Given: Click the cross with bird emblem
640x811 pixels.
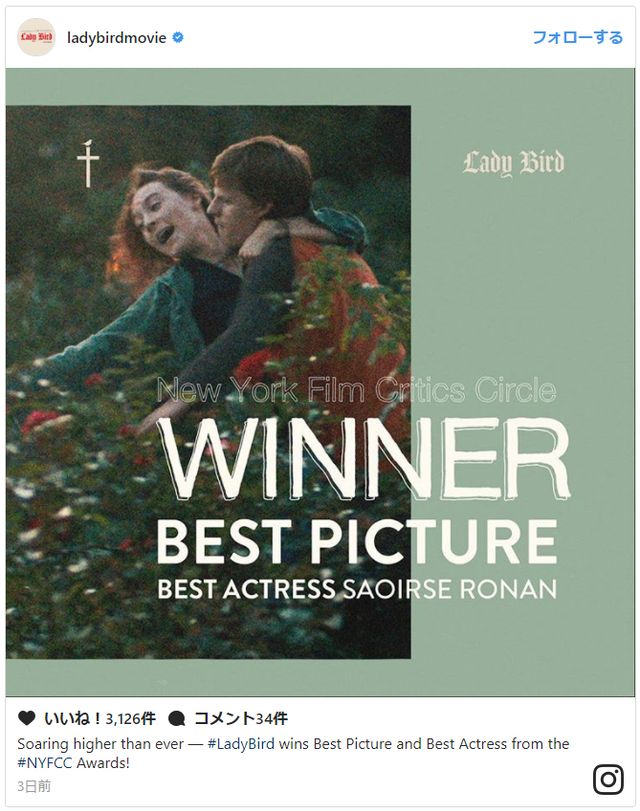Looking at the screenshot, I should [87, 163].
